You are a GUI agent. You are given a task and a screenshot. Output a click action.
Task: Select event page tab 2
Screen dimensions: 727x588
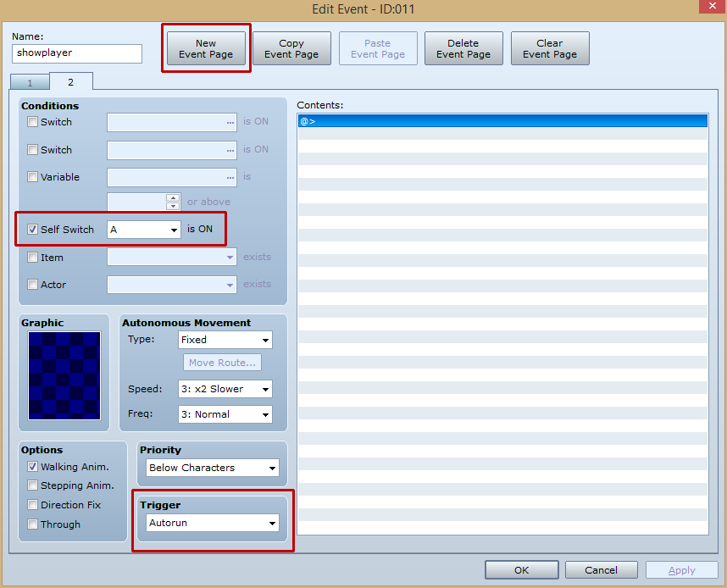click(71, 81)
